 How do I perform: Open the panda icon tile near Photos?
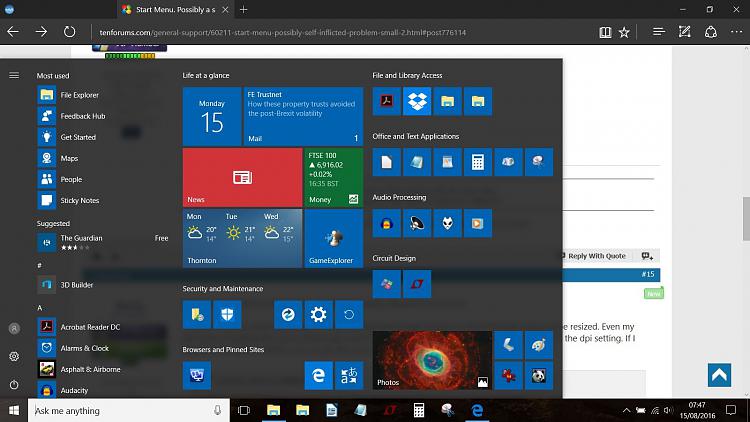[539, 375]
